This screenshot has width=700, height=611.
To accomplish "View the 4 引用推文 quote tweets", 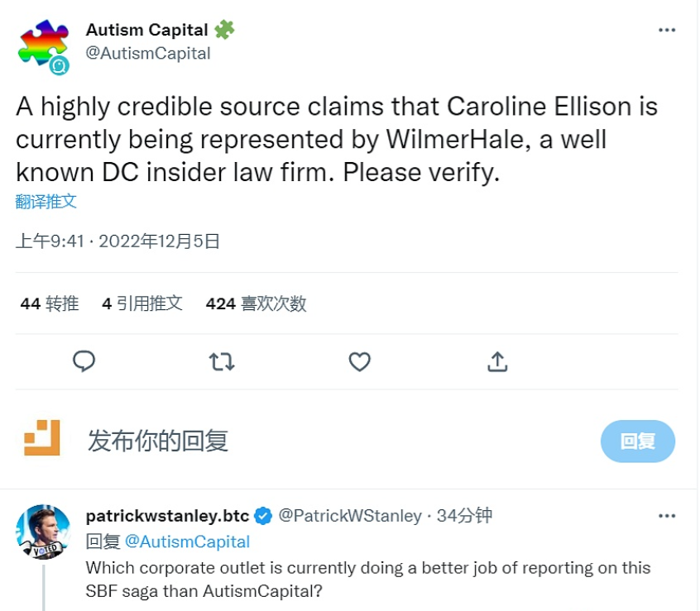I will point(142,303).
